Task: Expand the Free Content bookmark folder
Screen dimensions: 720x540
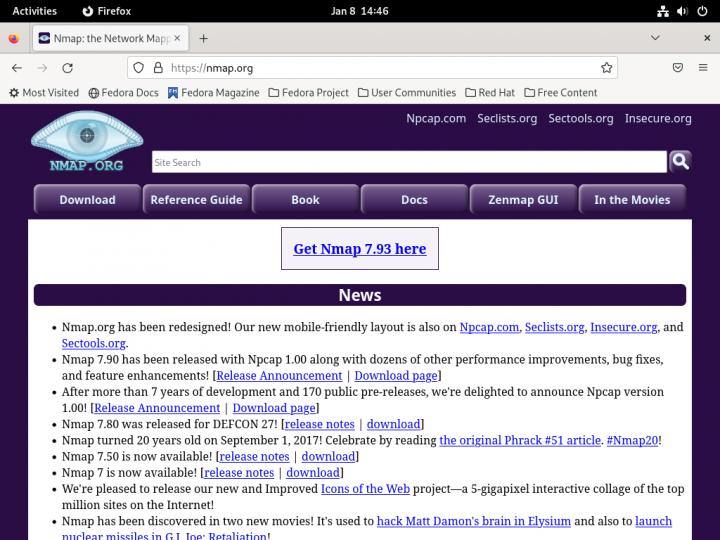Action: click(x=561, y=93)
